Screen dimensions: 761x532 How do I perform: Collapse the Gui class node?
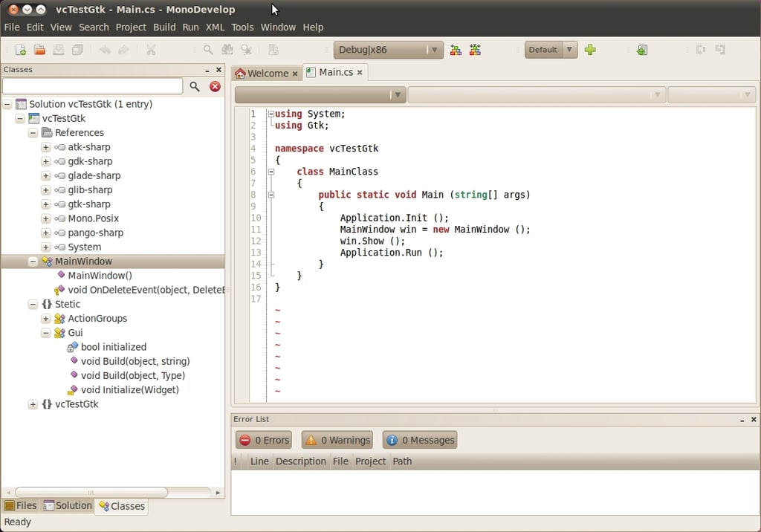point(45,333)
